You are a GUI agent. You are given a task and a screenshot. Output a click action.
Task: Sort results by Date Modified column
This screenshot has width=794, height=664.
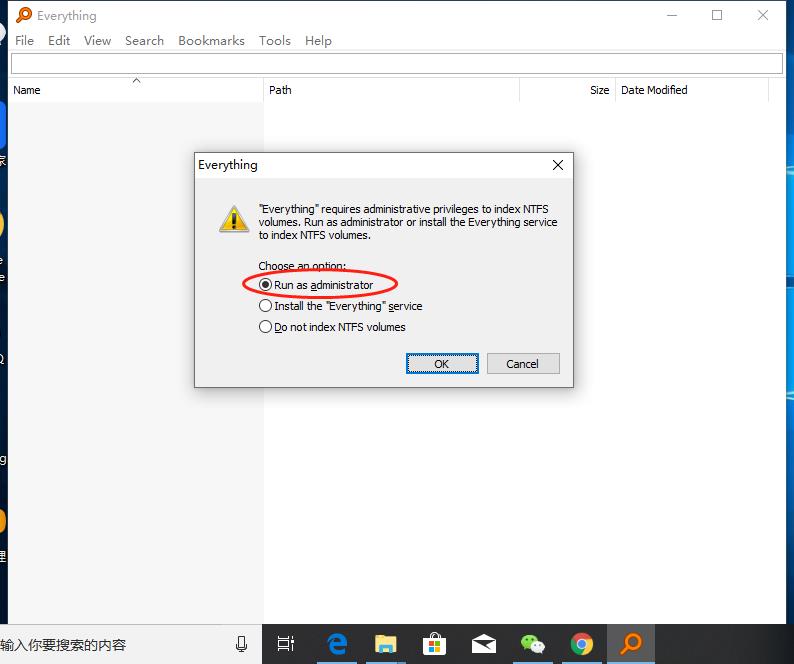[x=692, y=90]
